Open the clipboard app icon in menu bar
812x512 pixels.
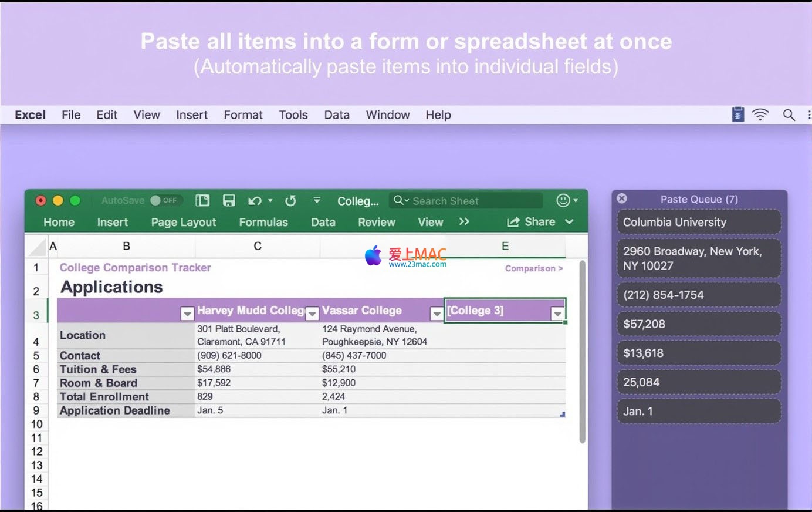pos(738,114)
